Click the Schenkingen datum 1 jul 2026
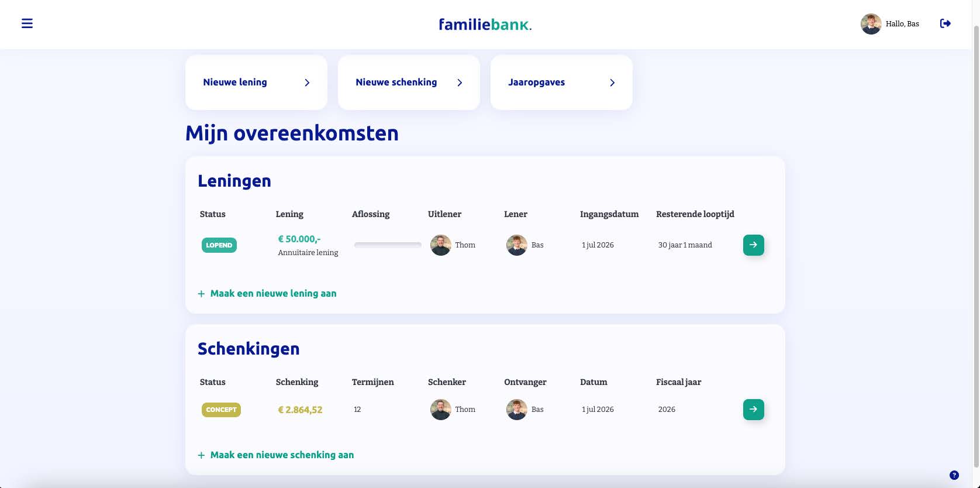Image resolution: width=980 pixels, height=488 pixels. [598, 410]
